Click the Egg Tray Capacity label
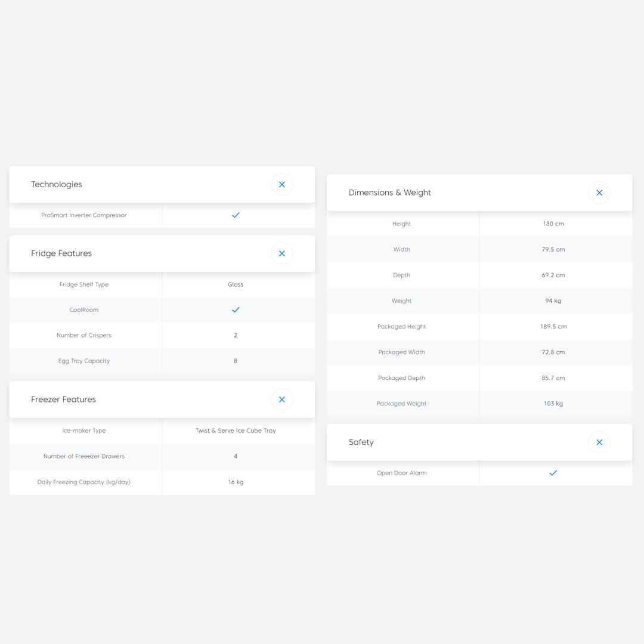Viewport: 644px width, 644px height. coord(84,361)
